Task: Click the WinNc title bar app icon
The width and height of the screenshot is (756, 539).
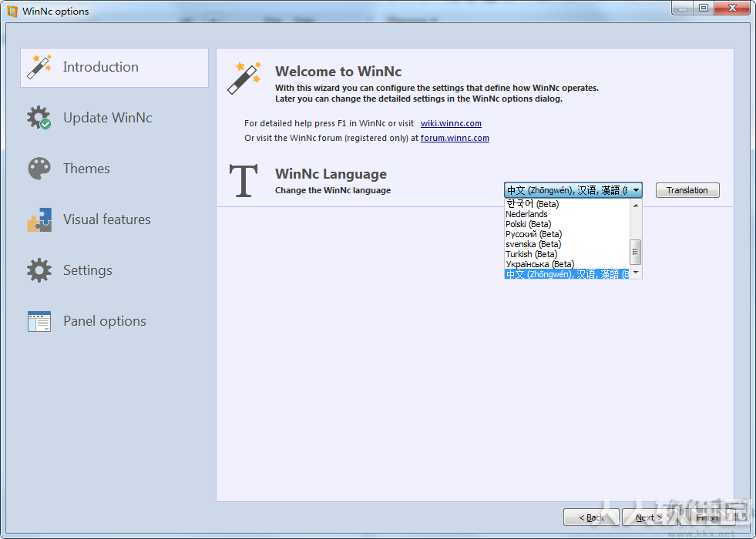Action: [12, 11]
